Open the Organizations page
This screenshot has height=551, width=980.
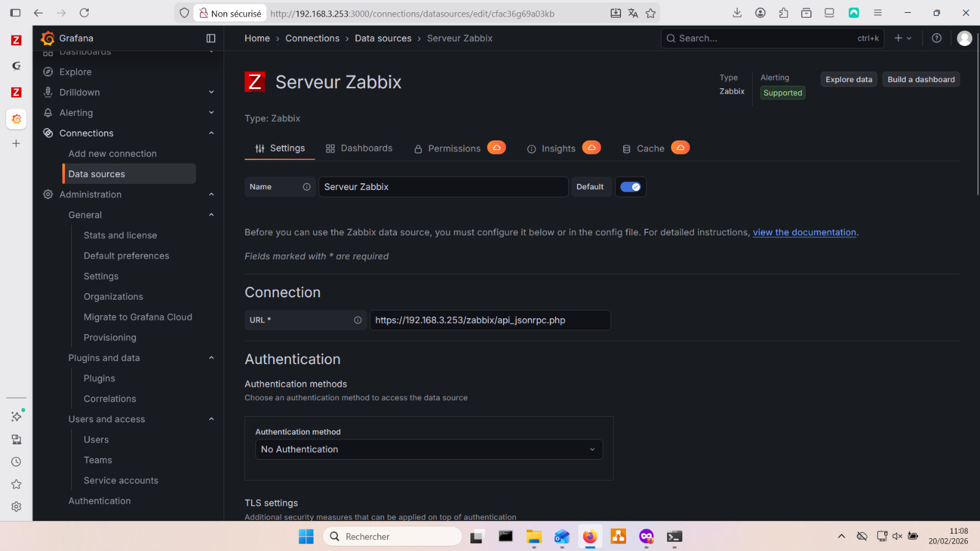click(x=113, y=297)
